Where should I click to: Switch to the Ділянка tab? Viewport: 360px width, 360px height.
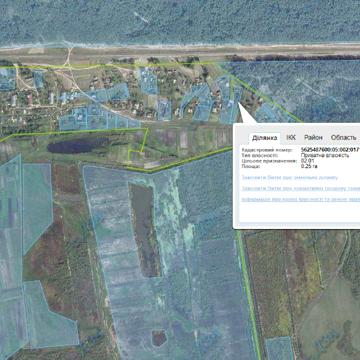(265, 138)
